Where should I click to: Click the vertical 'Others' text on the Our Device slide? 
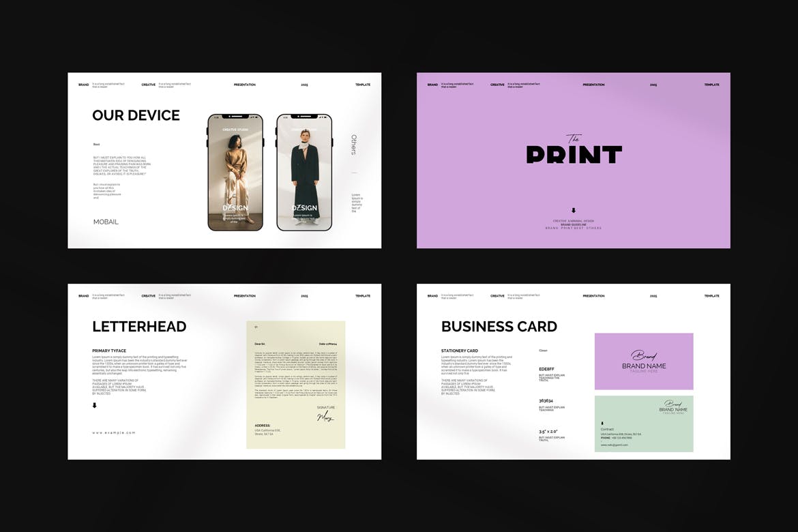point(353,145)
